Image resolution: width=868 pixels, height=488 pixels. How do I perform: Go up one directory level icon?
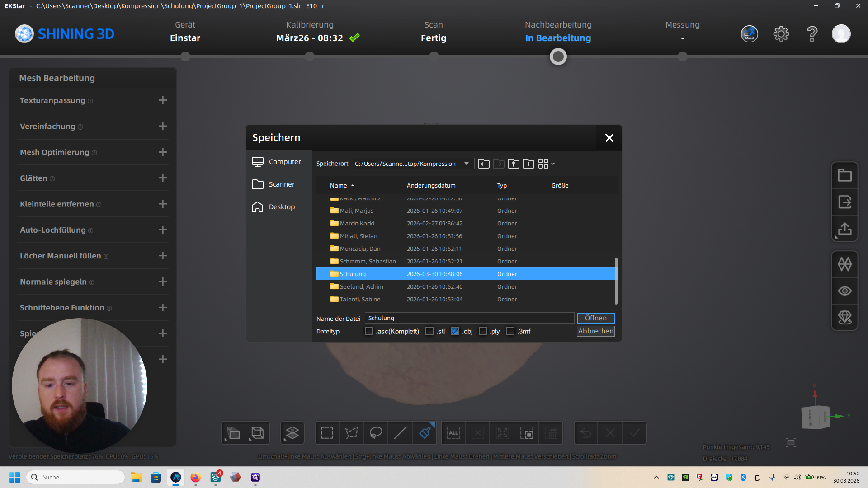point(513,164)
